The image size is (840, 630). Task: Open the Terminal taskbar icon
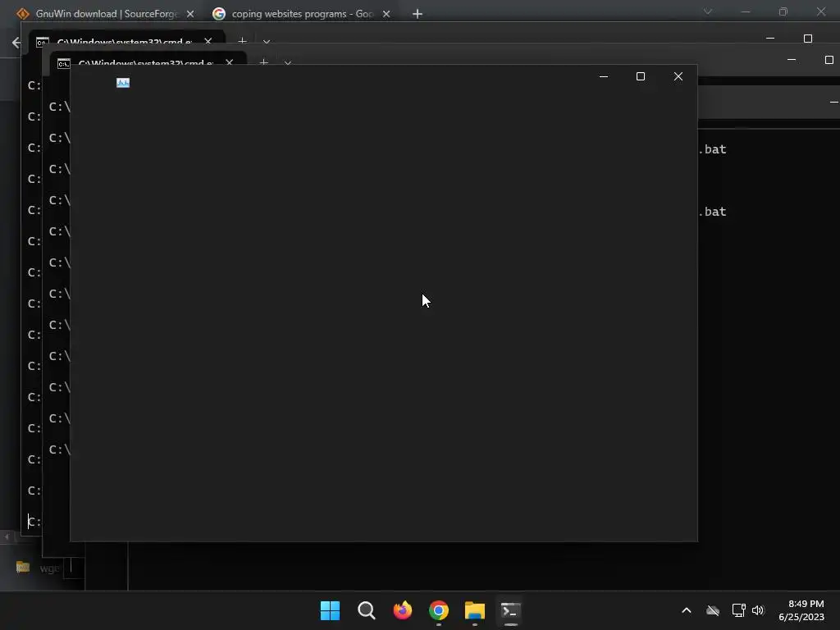(x=510, y=610)
